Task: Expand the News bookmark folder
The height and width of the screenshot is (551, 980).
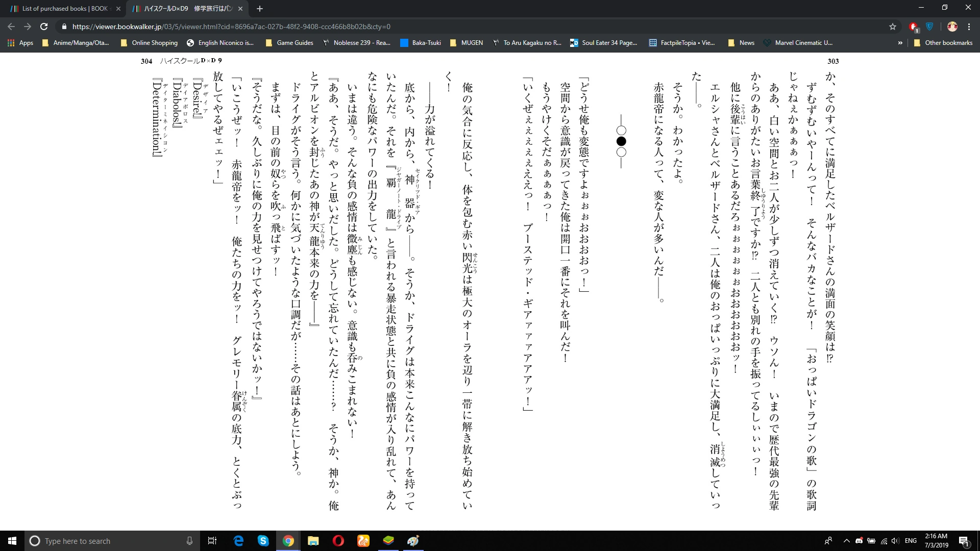Action: click(x=741, y=43)
